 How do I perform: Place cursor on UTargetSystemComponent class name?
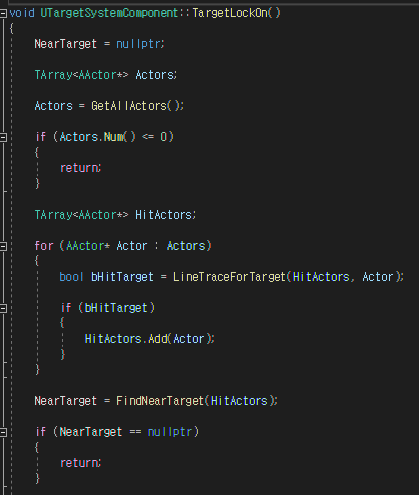[109, 13]
